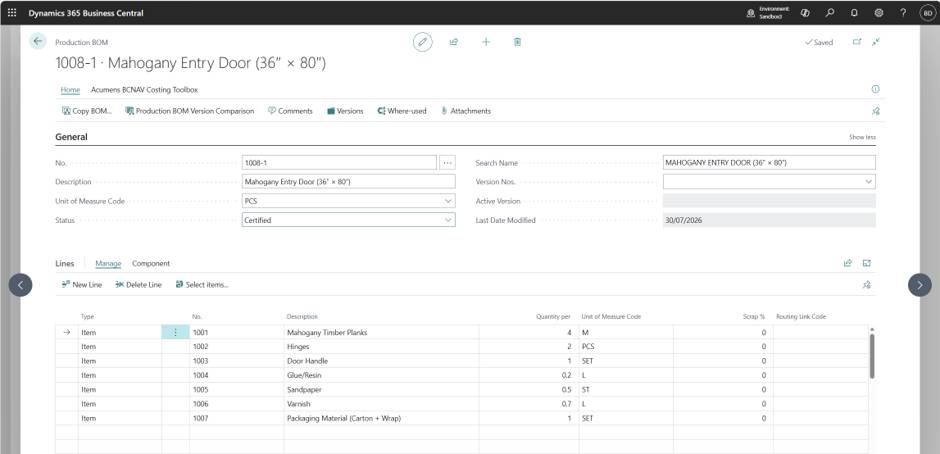
Task: Click the lines grid vertical scrollbar
Action: (x=872, y=356)
